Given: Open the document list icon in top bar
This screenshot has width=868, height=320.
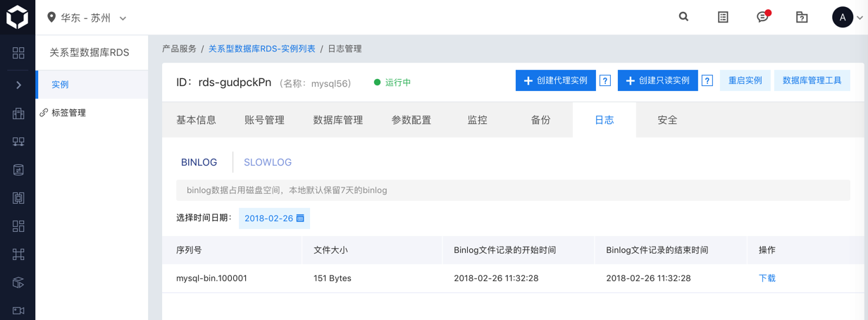Looking at the screenshot, I should click(723, 17).
